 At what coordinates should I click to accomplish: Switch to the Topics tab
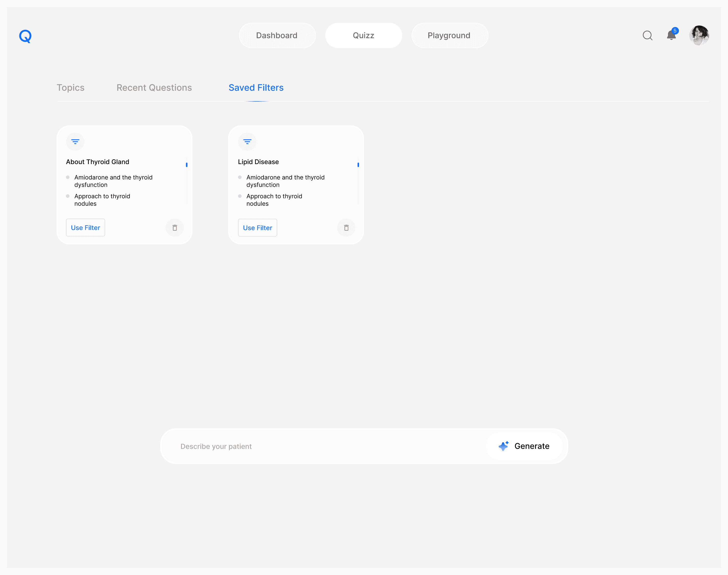[70, 87]
